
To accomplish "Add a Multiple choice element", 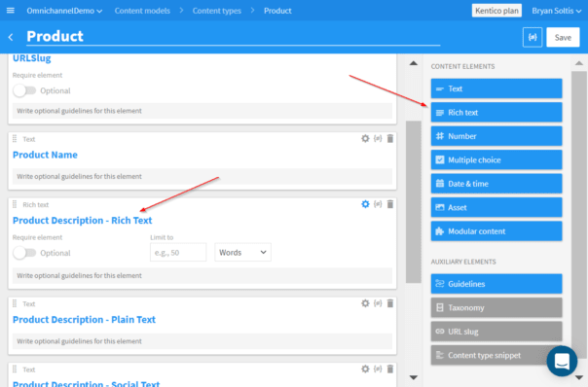I will (496, 160).
